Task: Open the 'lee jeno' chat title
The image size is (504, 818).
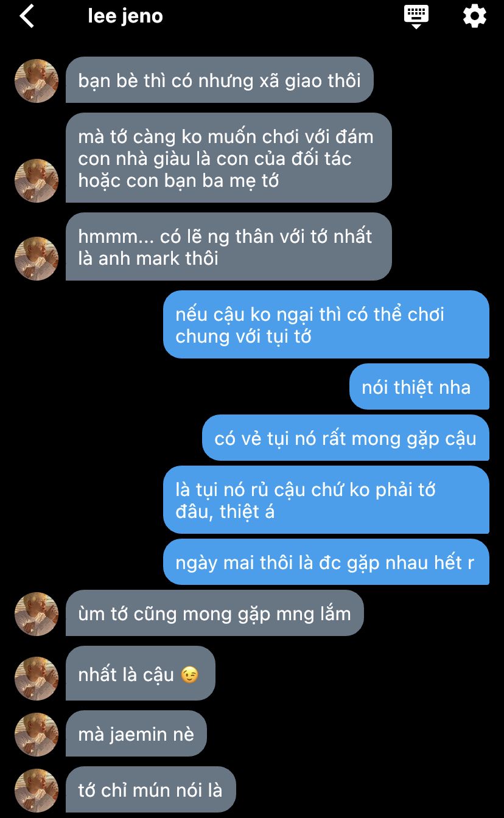Action: pos(125,16)
